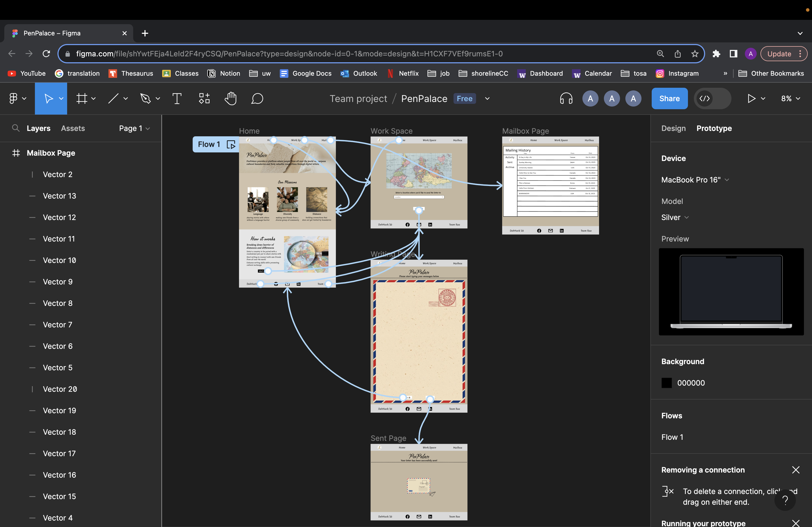
Task: Present prototype with play button
Action: [x=751, y=98]
